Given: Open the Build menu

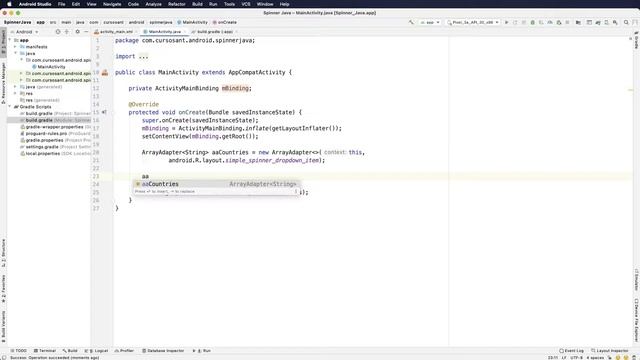Looking at the screenshot, I should (197, 4).
